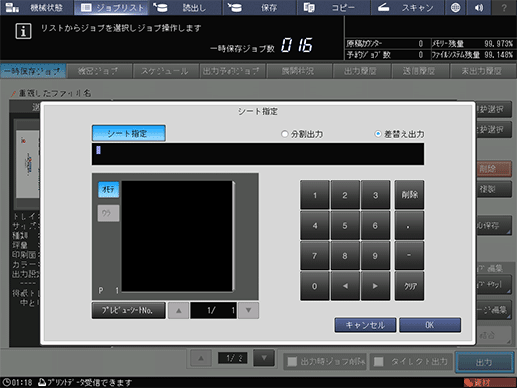
Task: Select the 一時保存ジョブ tab in background
Action: pyautogui.click(x=33, y=71)
